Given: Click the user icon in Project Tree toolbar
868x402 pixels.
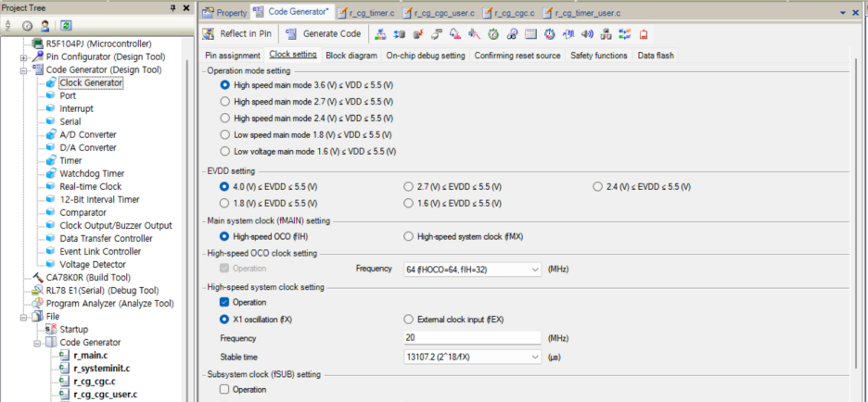Looking at the screenshot, I should click(x=45, y=25).
